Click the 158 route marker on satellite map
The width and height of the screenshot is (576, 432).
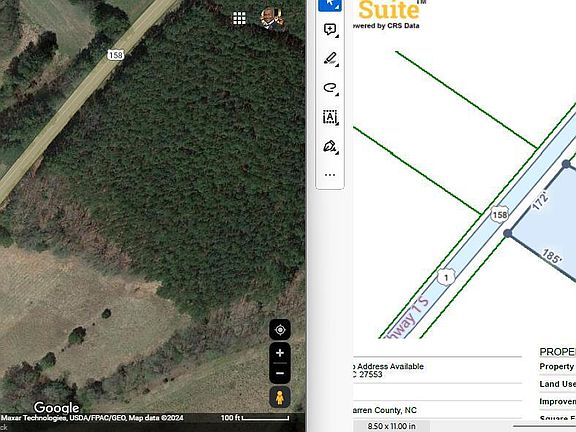pos(116,55)
